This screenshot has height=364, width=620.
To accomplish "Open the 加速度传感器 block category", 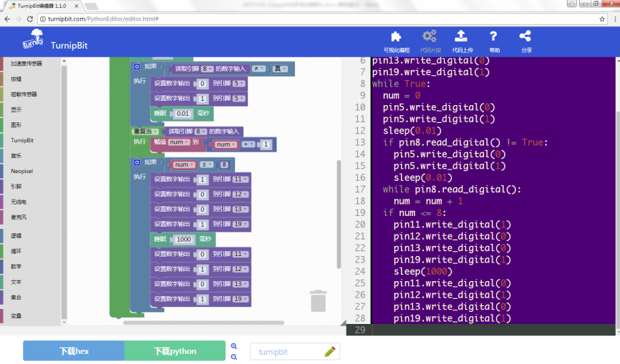I will coord(26,64).
